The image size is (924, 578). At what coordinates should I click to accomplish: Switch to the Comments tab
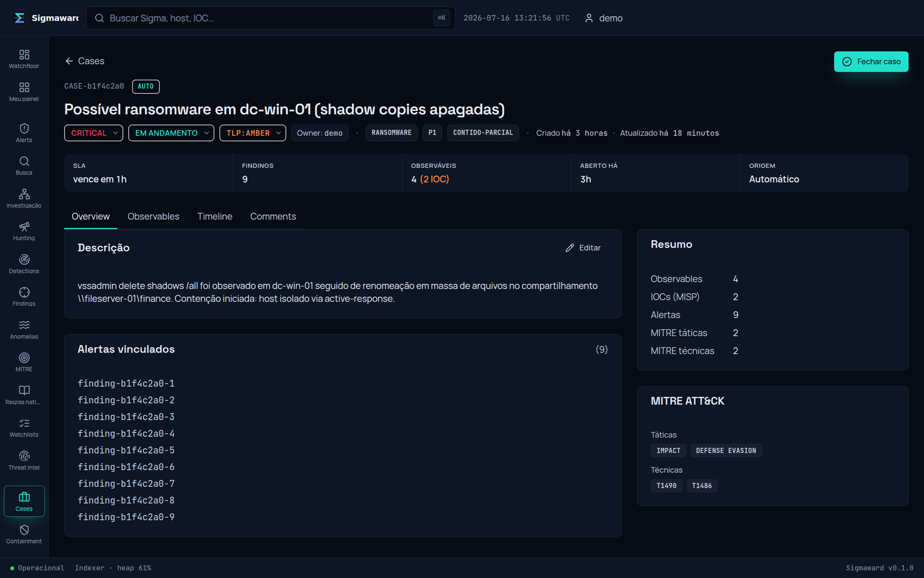click(273, 217)
